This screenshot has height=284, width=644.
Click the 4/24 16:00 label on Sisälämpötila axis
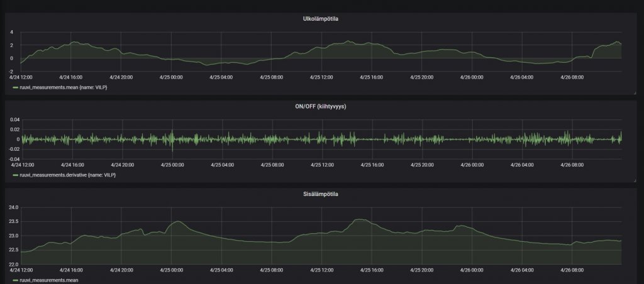coord(72,271)
